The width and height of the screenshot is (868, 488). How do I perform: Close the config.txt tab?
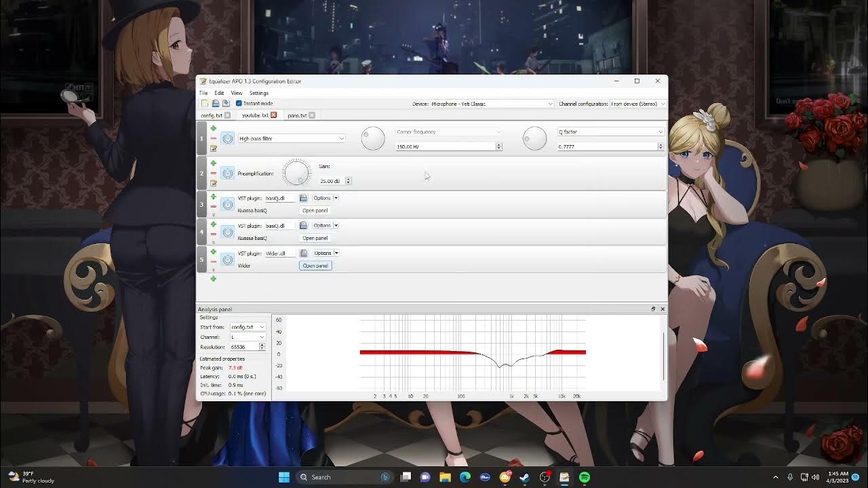coord(229,115)
